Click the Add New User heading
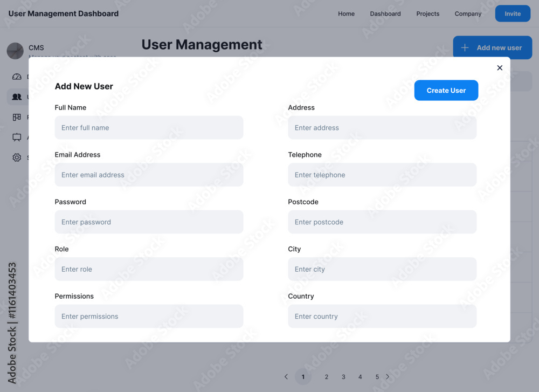 pyautogui.click(x=84, y=86)
